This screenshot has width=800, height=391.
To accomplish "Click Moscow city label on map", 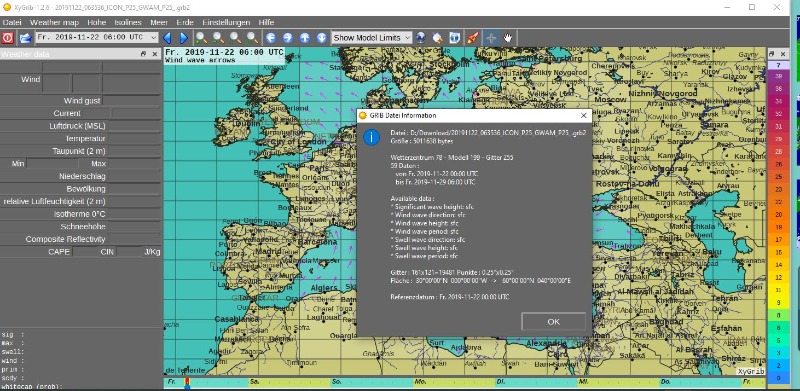I will 611,99.
